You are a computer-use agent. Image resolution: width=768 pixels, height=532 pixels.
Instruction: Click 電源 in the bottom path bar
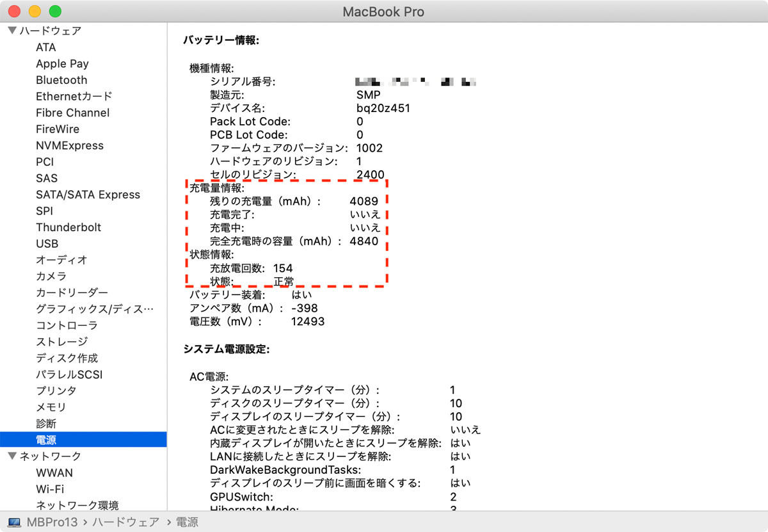[188, 522]
